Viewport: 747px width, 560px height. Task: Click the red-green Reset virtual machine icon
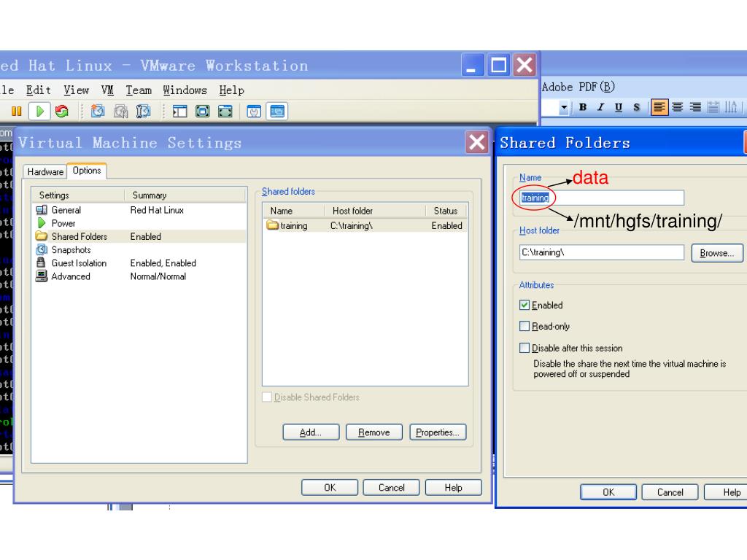[x=62, y=112]
